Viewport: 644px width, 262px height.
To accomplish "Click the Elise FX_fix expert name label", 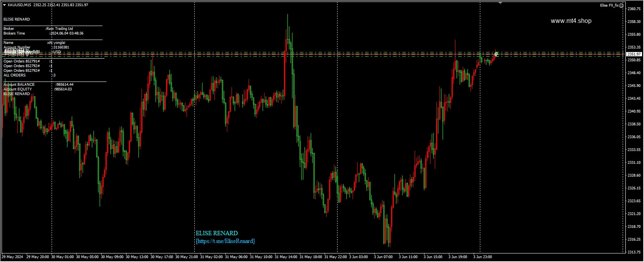I will click(x=609, y=5).
